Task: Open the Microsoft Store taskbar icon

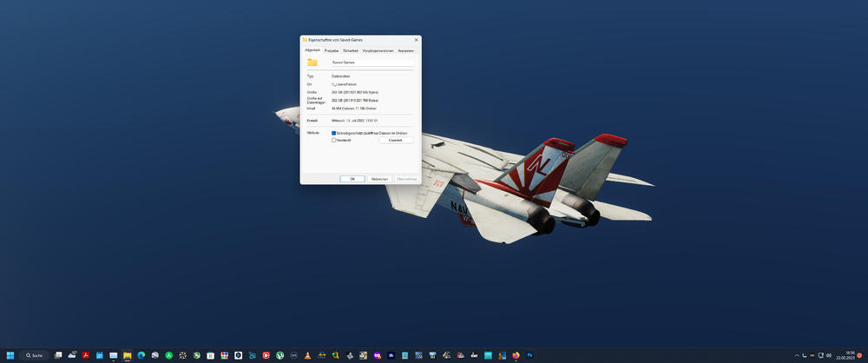Action: tap(210, 355)
